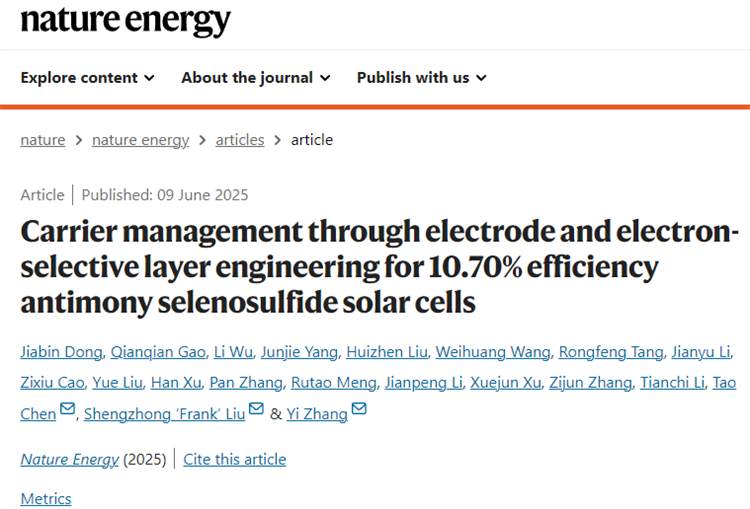Screen dimensions: 750x509
Task: Click the nature energy logo
Action: 125,20
